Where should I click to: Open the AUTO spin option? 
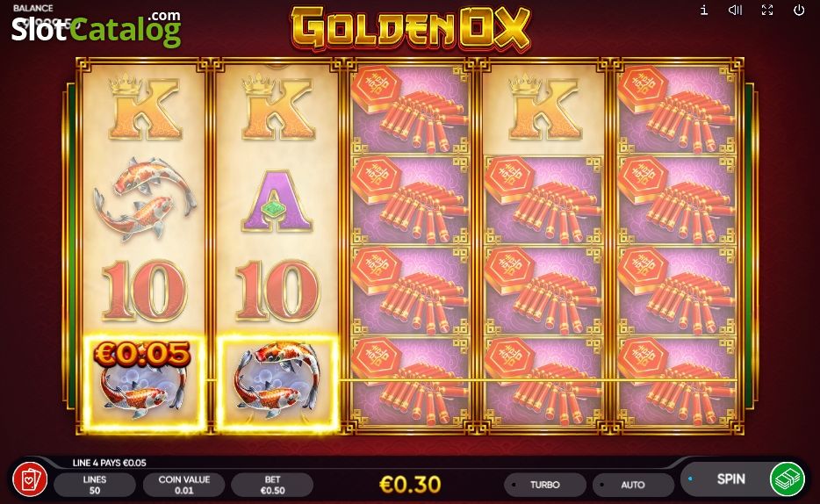633,485
